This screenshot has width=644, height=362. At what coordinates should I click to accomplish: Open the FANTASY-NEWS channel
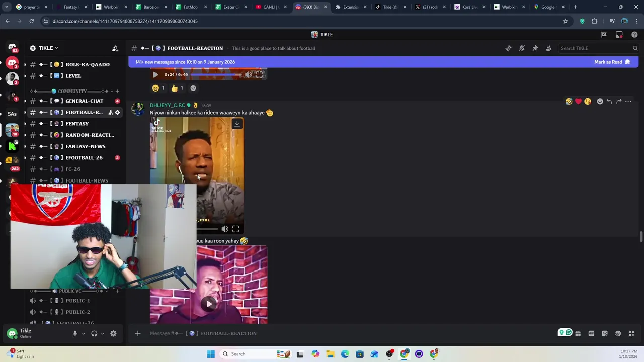(74, 146)
